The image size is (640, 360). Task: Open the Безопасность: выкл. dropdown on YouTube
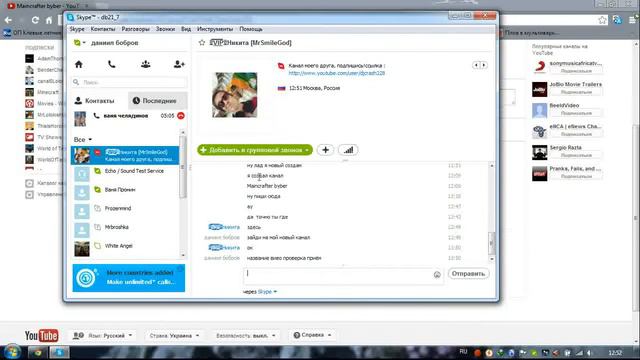246,336
